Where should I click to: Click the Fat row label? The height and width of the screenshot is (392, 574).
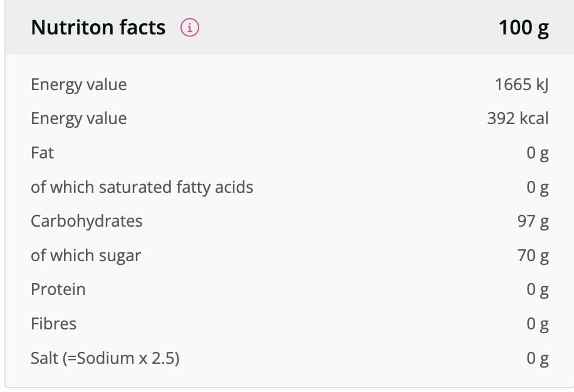click(x=43, y=153)
